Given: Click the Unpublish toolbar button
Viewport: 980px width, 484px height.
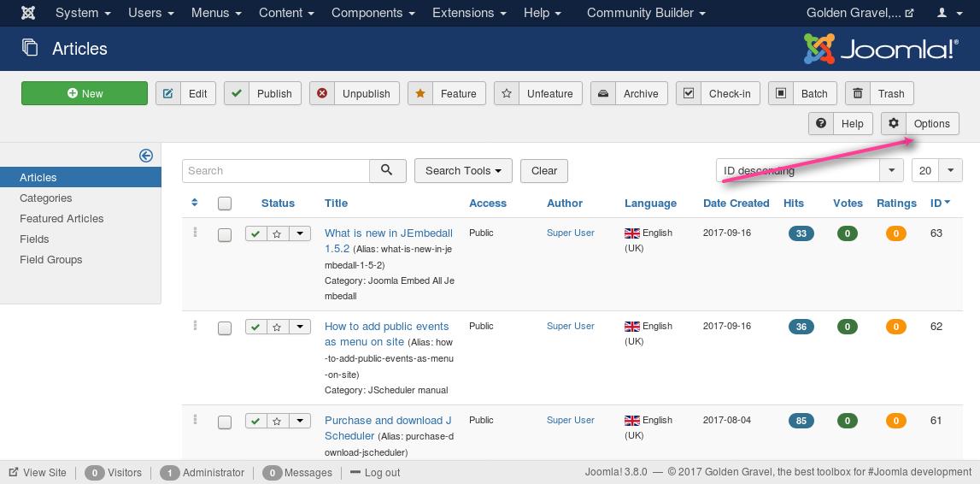Looking at the screenshot, I should click(354, 93).
